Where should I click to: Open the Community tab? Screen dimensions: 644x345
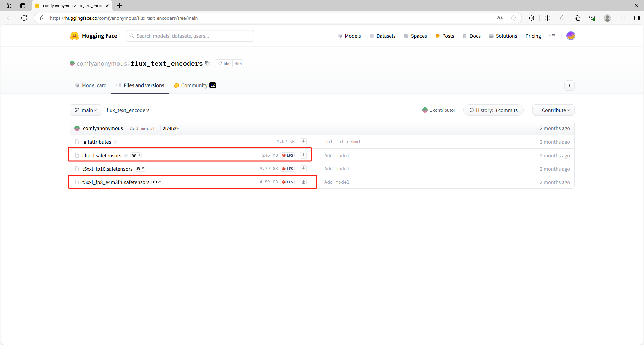(195, 85)
